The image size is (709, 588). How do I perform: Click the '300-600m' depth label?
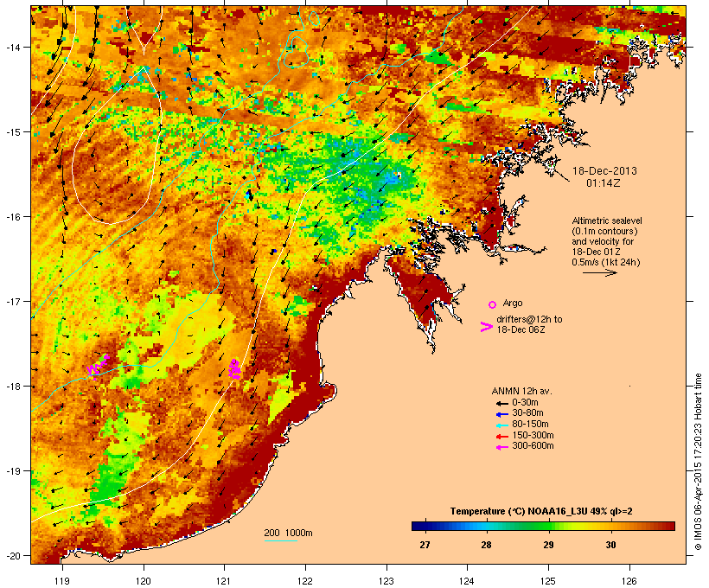point(533,446)
